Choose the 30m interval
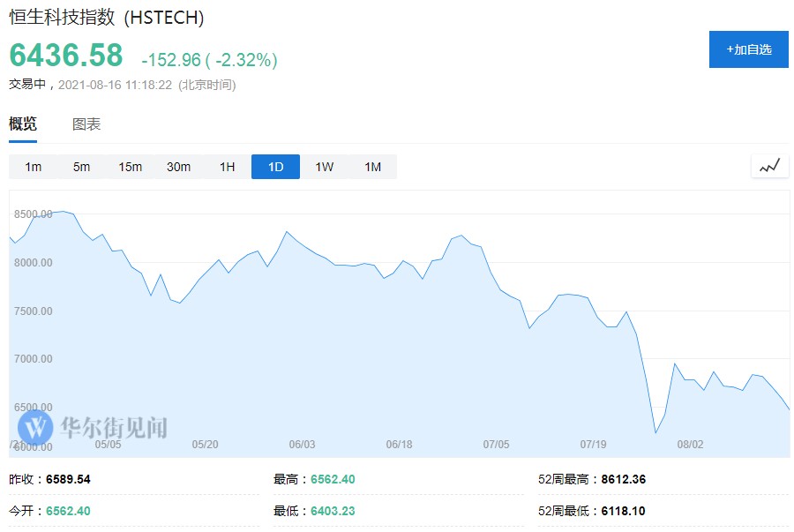This screenshot has height=532, width=794. 178,167
